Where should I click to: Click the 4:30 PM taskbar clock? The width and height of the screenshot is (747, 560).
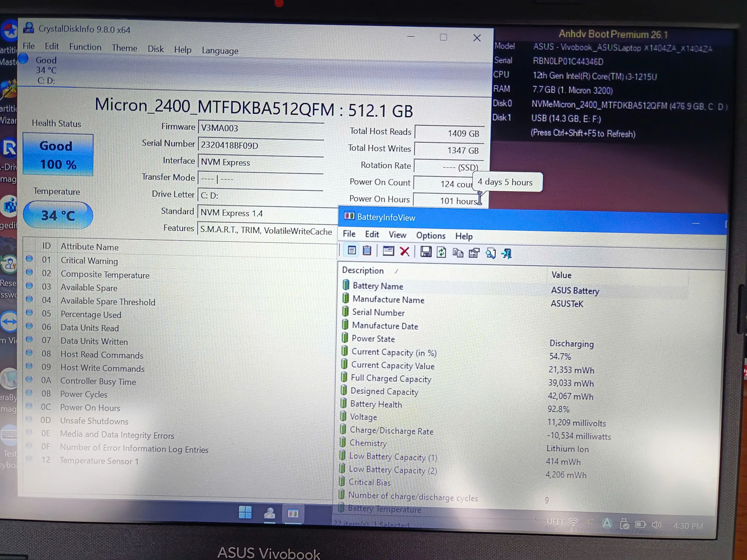pos(688,526)
